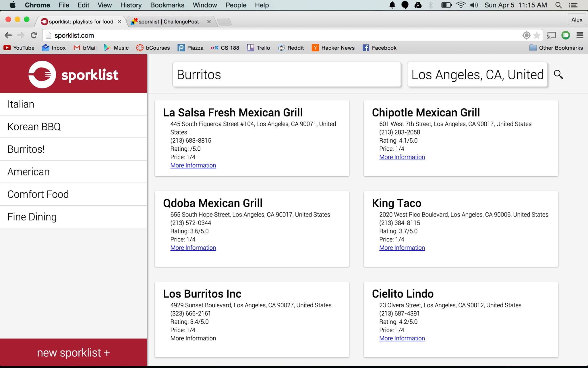
Task: Open Chrome hamburger menu icon
Action: click(580, 35)
